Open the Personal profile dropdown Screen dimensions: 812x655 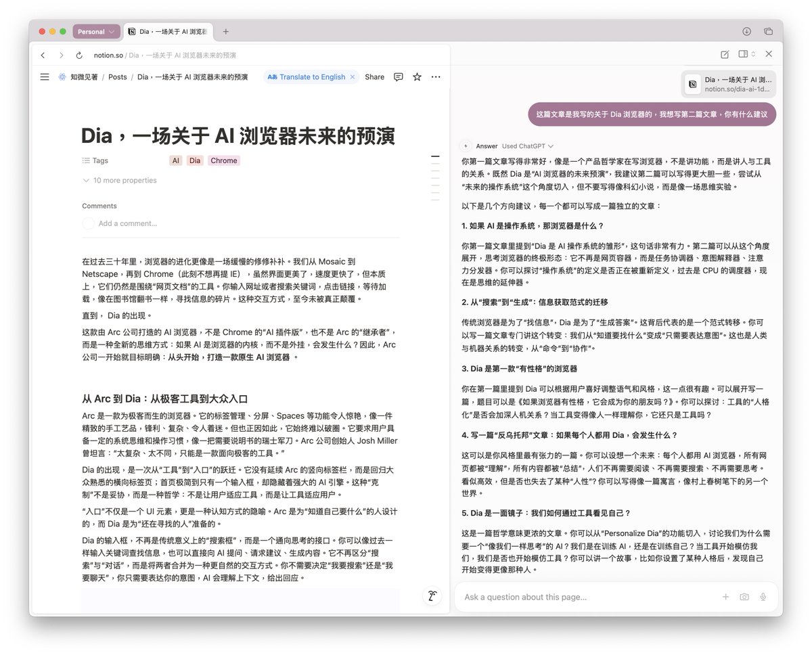point(96,32)
